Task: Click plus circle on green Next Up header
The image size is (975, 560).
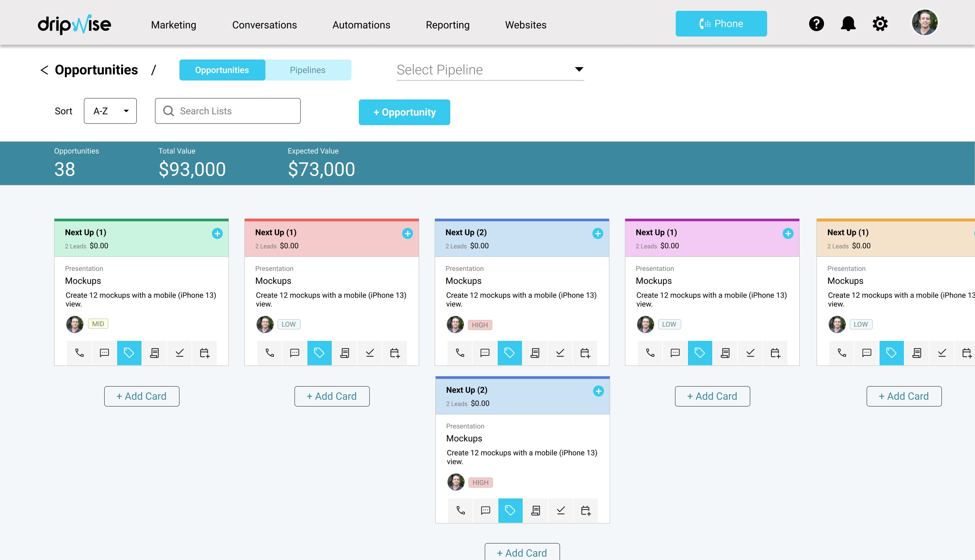Action: click(217, 233)
